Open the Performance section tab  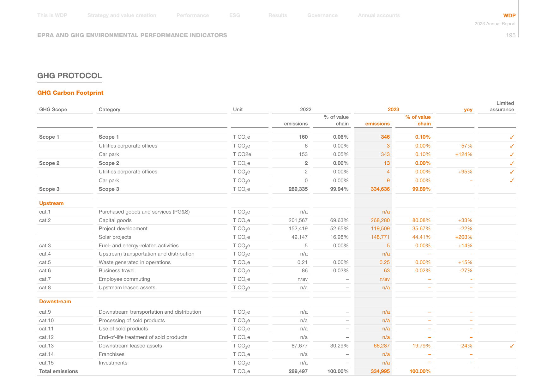193,15
